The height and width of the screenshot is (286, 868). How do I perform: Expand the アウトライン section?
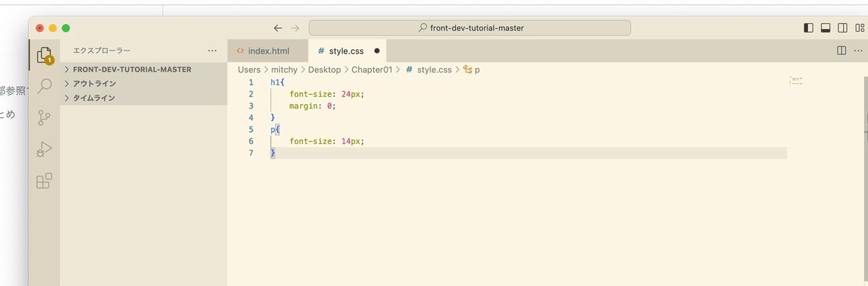(x=143, y=83)
